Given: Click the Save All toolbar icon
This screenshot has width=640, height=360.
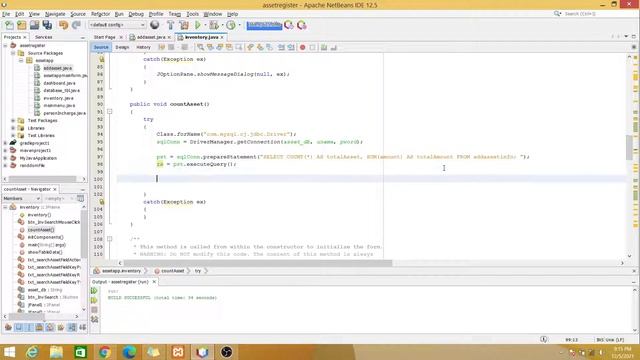Looking at the screenshot, I should (x=47, y=25).
